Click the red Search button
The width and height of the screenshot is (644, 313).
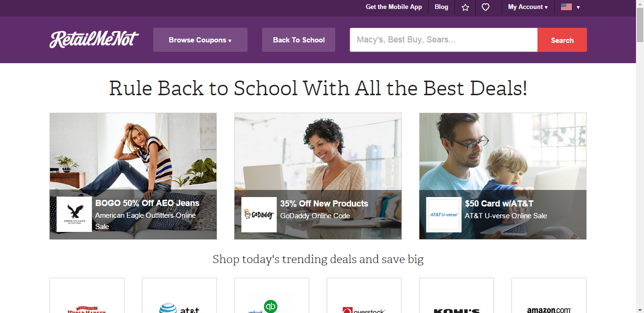pyautogui.click(x=562, y=40)
